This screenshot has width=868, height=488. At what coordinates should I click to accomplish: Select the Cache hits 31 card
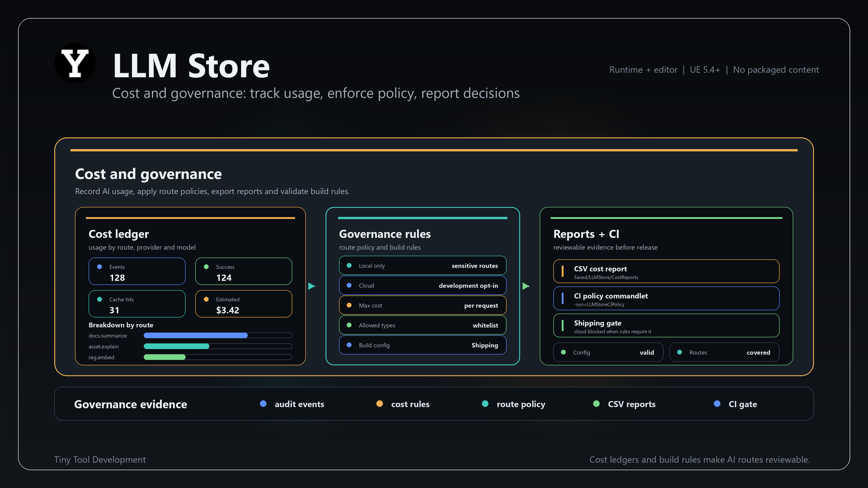pyautogui.click(x=137, y=304)
